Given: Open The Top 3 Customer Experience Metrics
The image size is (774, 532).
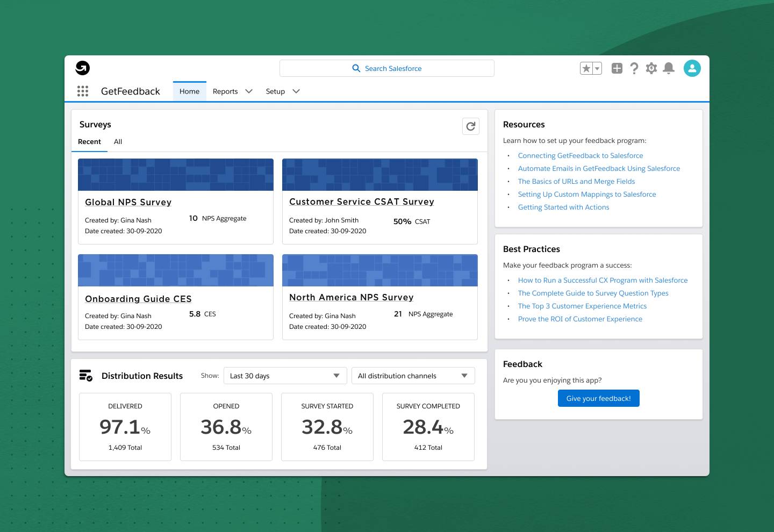Looking at the screenshot, I should pos(583,306).
